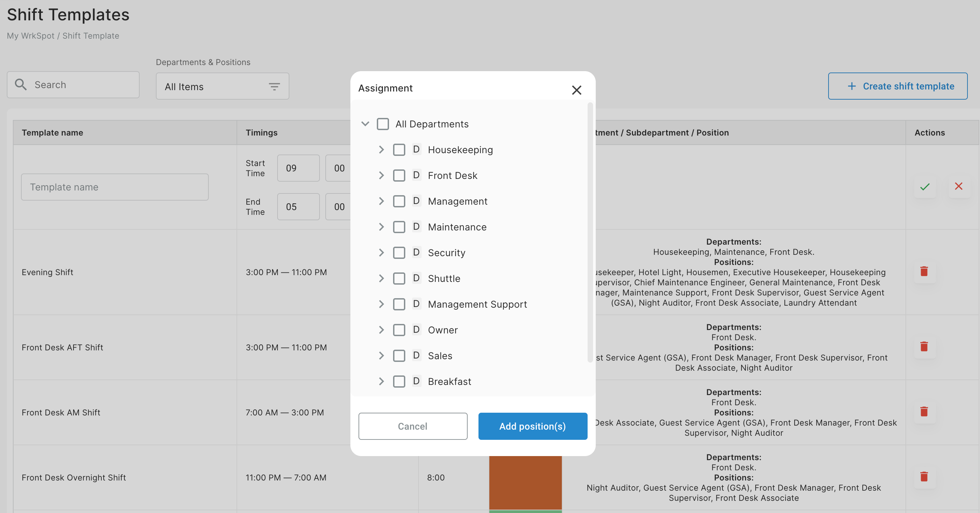The height and width of the screenshot is (513, 980).
Task: Delete the Front Desk AM Shift template
Action: click(x=924, y=412)
